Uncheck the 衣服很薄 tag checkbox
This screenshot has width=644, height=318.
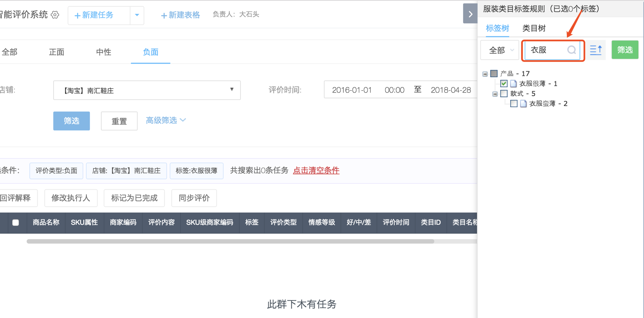[504, 84]
